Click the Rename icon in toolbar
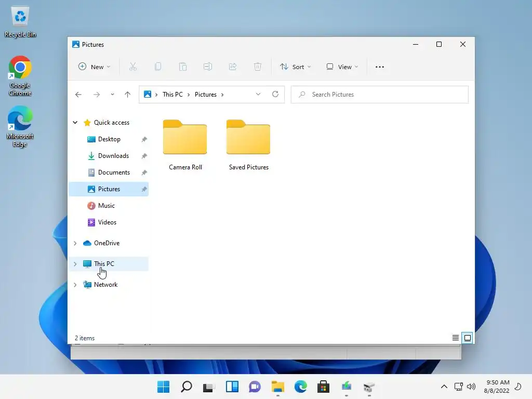This screenshot has width=532, height=399. click(208, 67)
